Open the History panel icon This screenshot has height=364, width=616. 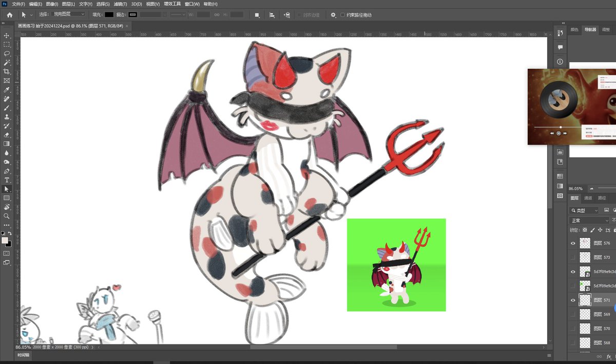tap(560, 33)
